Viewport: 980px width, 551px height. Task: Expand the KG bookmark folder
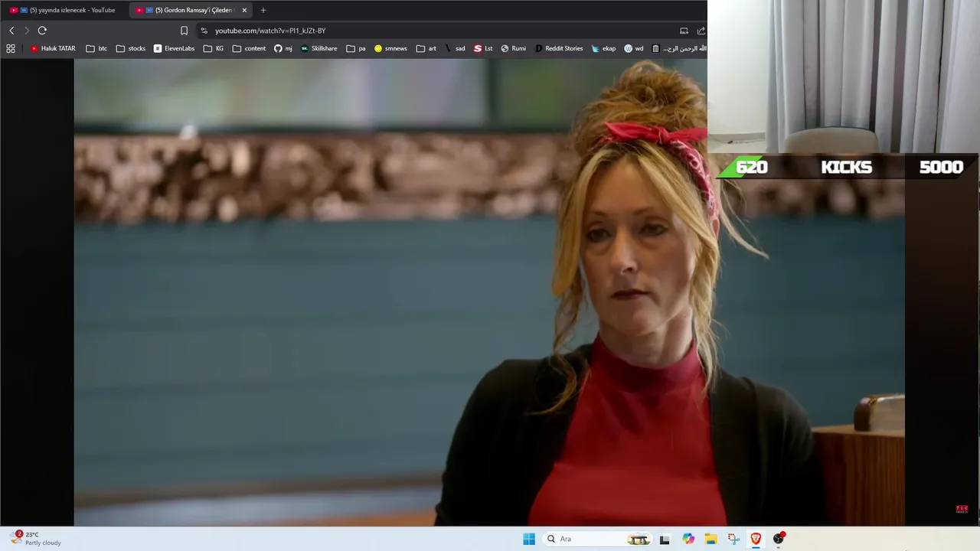point(214,48)
